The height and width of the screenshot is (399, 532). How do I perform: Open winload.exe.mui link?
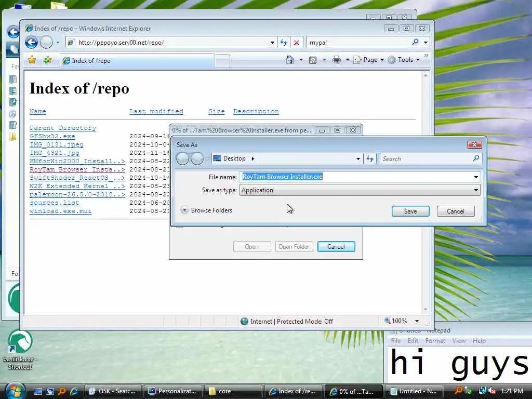point(60,211)
